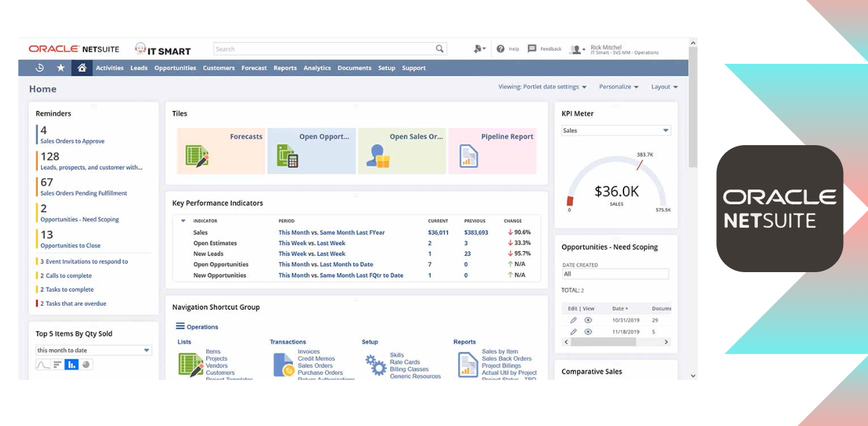Select the column chart type button
Image resolution: width=868 pixels, height=426 pixels.
tap(71, 365)
